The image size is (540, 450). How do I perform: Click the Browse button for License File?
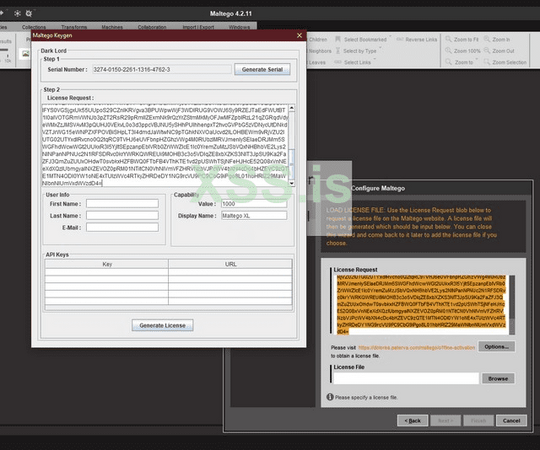498,378
